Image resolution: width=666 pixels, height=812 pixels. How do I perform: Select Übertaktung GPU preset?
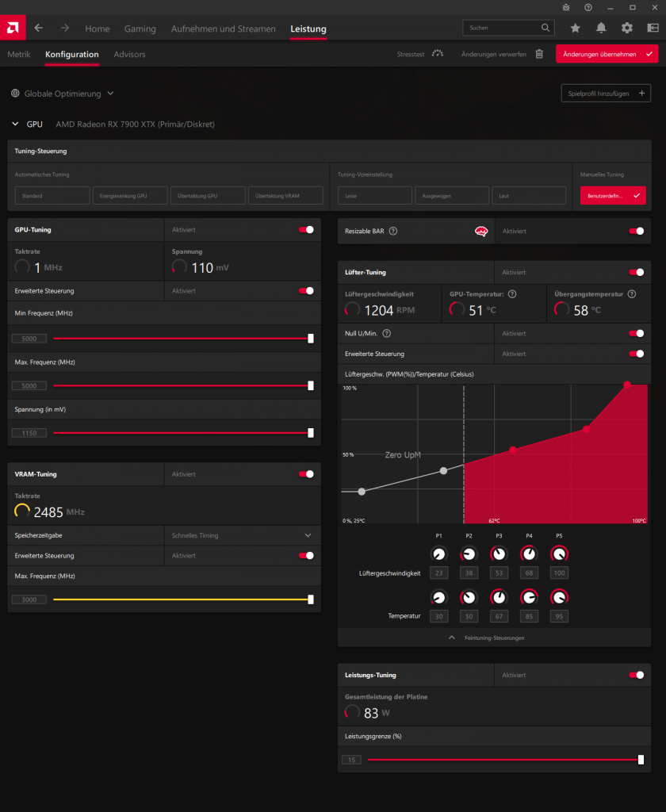[x=208, y=196]
